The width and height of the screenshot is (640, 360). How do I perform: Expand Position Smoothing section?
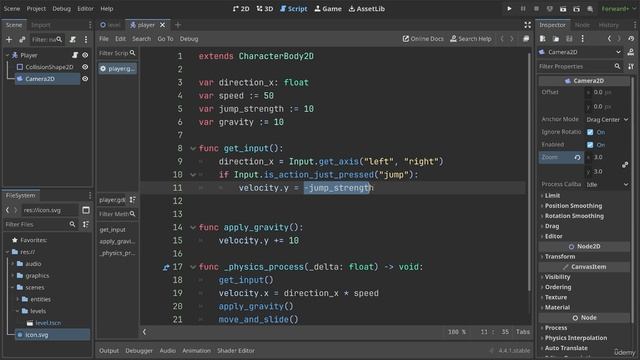(573, 206)
